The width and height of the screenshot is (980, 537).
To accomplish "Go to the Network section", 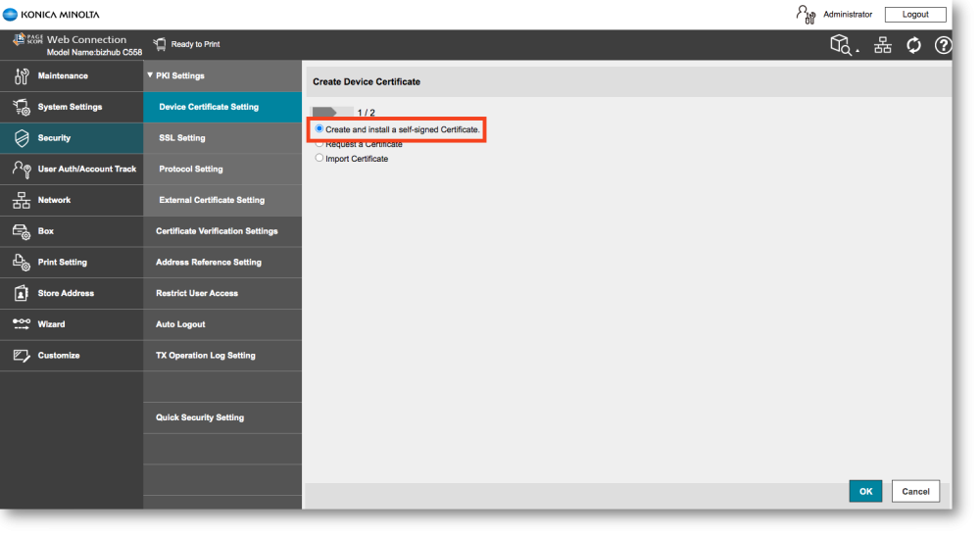I will (72, 200).
